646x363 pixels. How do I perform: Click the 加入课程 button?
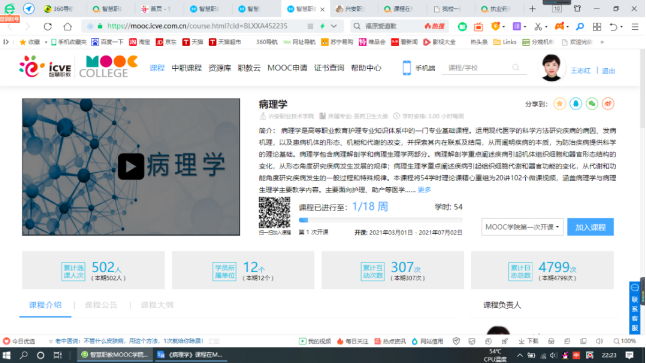590,227
